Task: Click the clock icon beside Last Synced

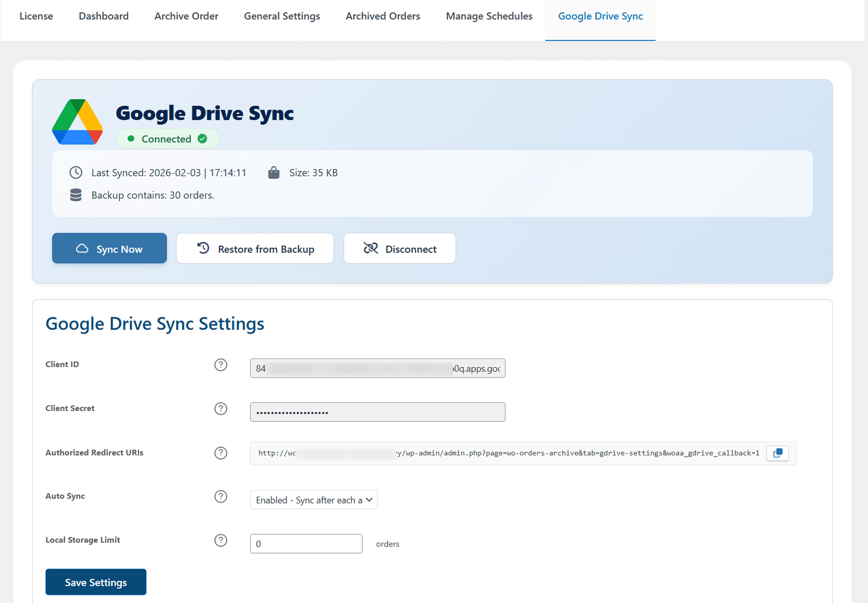Action: point(76,172)
